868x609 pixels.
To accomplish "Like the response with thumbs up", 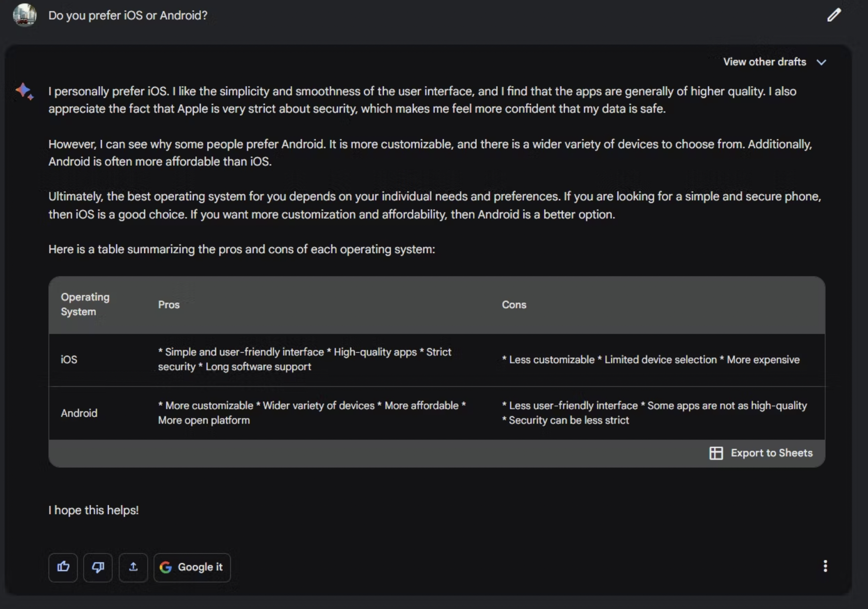I will pos(63,567).
